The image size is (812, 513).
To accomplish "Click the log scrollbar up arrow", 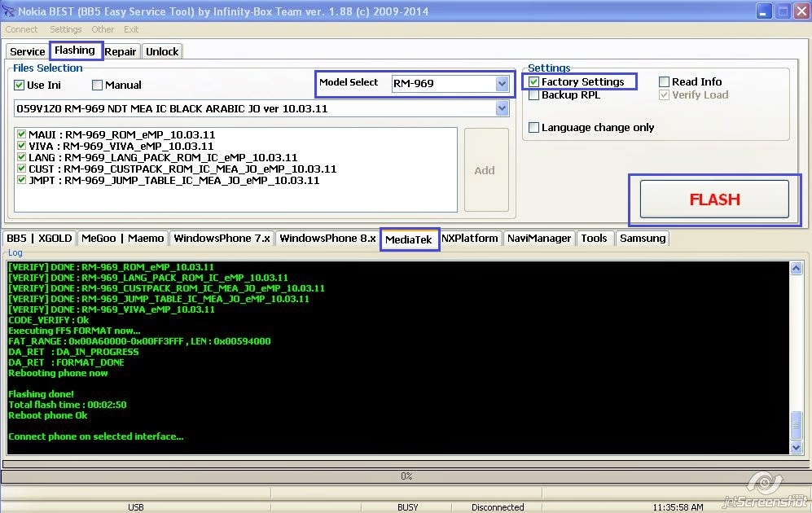I will click(796, 268).
